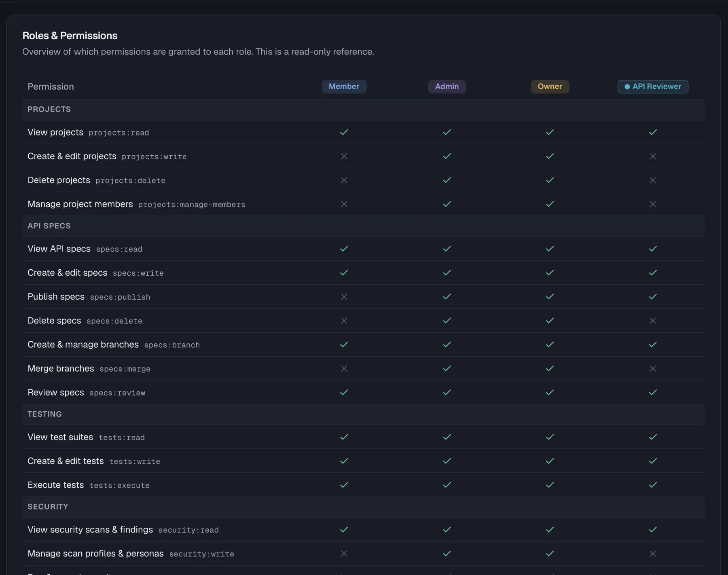Click the security:read permission code

pyautogui.click(x=188, y=530)
